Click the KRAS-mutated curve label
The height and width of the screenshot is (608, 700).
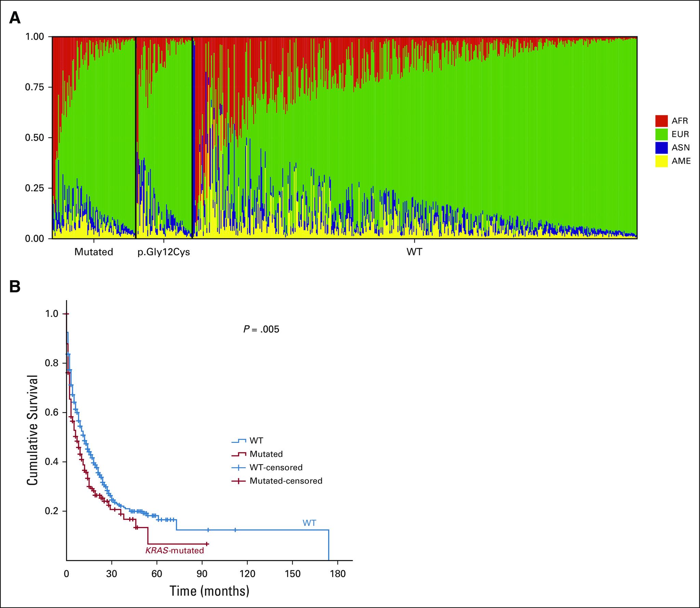click(x=174, y=551)
